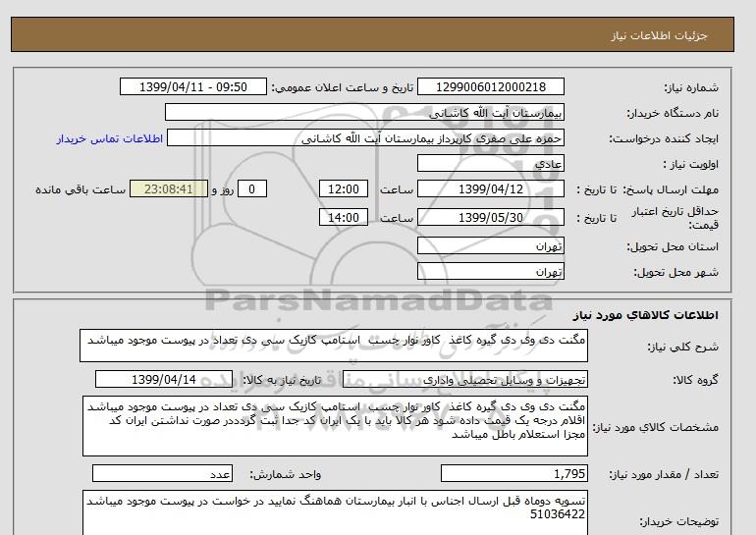Select the label اولویت نیاز
Image resolution: width=756 pixels, height=535 pixels.
[690, 164]
